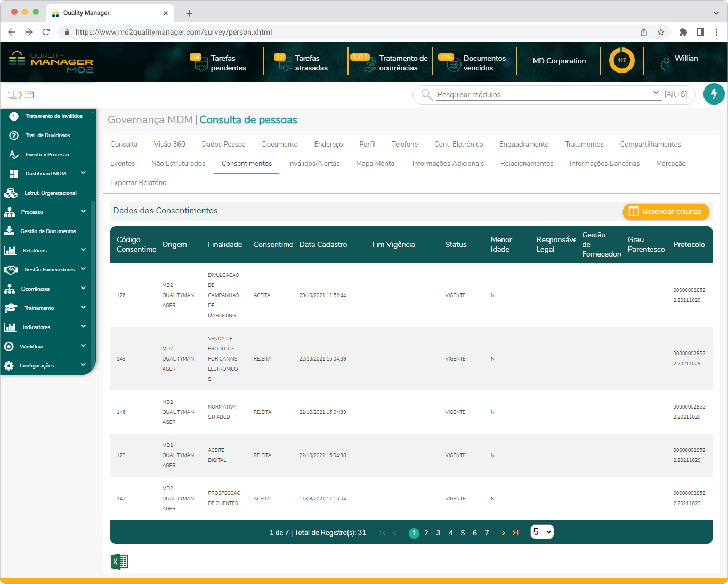Open Documentos vencidos icon
The width and height of the screenshot is (728, 584).
pos(453,65)
